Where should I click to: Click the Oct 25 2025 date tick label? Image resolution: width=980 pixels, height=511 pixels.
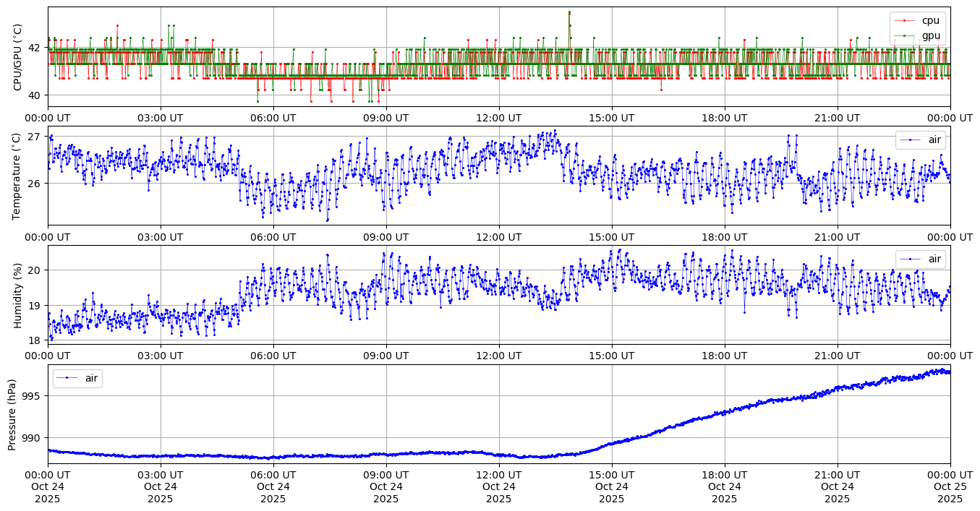point(950,486)
